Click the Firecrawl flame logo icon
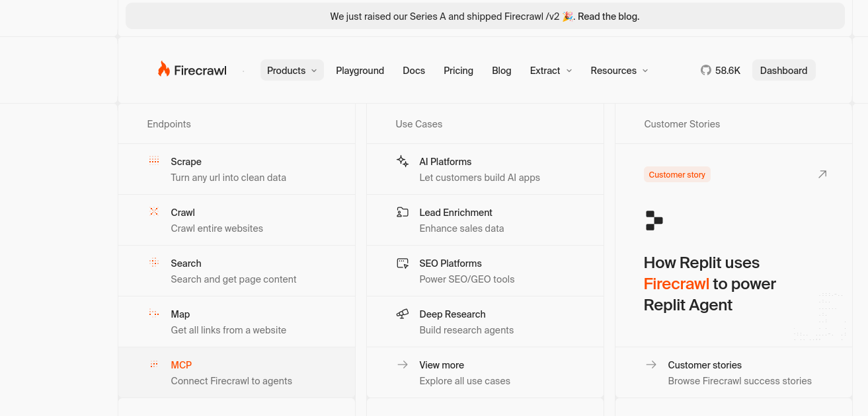The image size is (868, 416). pyautogui.click(x=163, y=69)
